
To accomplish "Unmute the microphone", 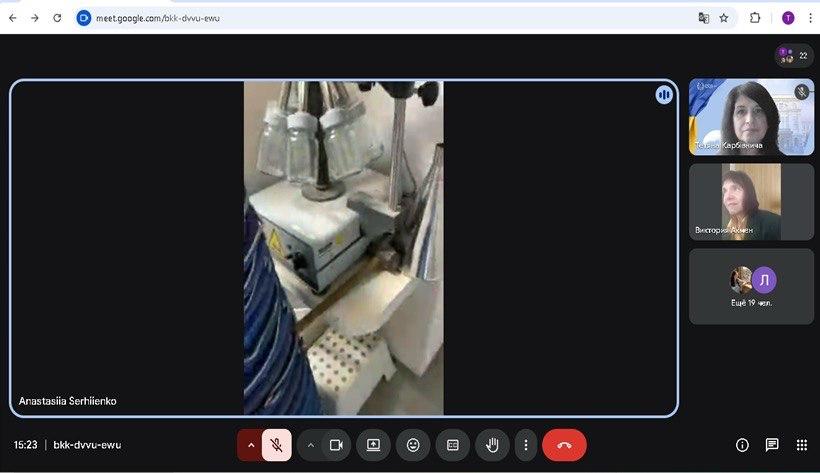I will pyautogui.click(x=277, y=445).
